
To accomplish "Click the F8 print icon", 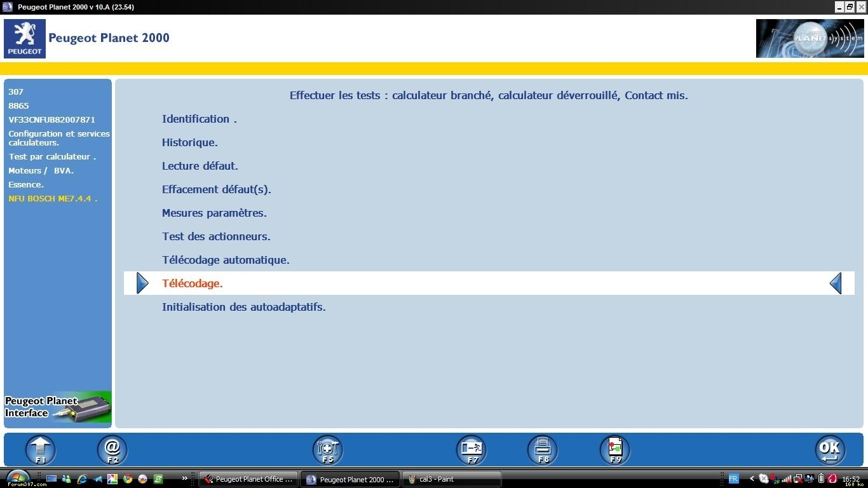I will click(x=543, y=450).
